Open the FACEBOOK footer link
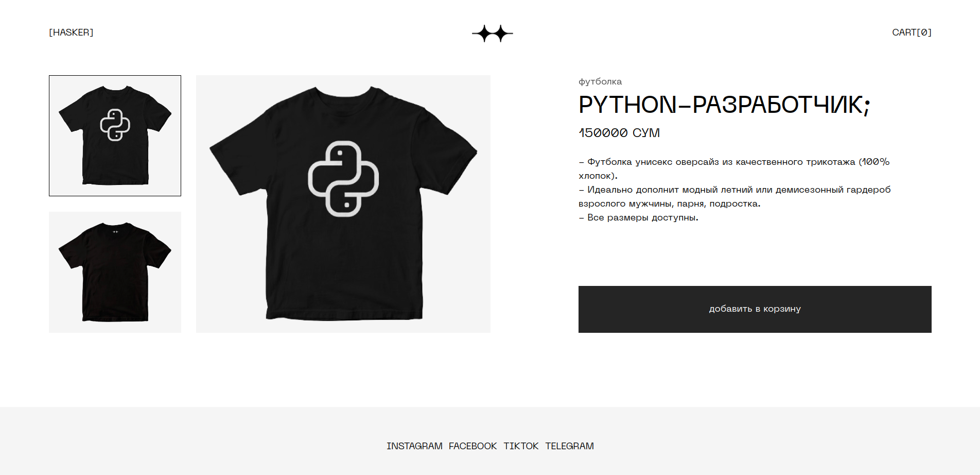The height and width of the screenshot is (475, 980). pos(472,446)
